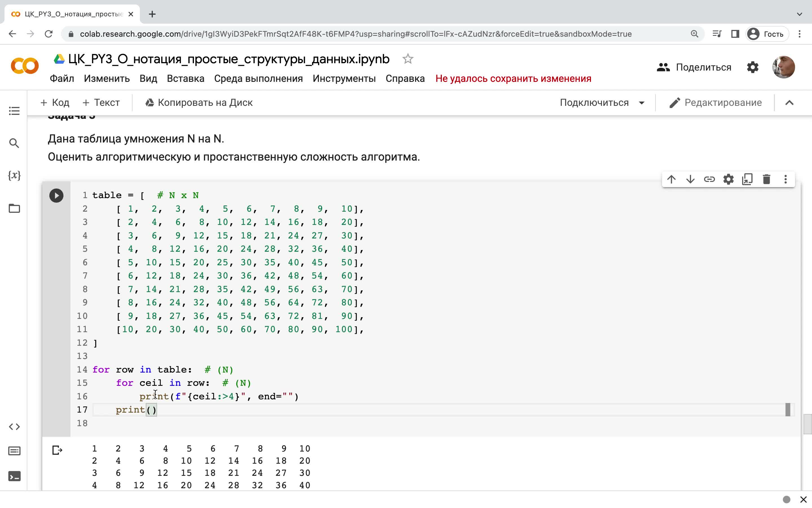Screen dimensions: 812x508
Task: Click the notebook title to rename
Action: click(228, 59)
